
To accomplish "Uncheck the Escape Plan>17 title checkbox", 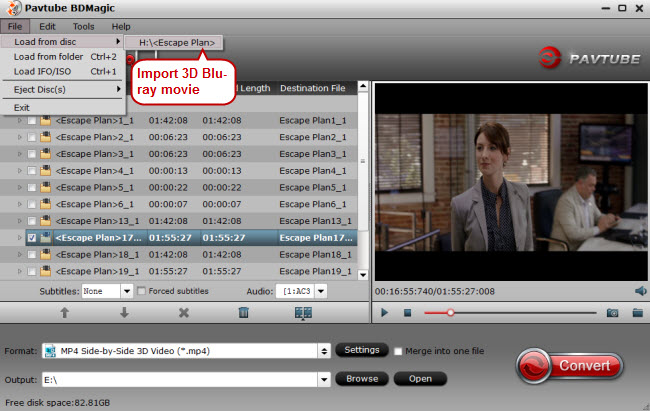I will pyautogui.click(x=32, y=238).
